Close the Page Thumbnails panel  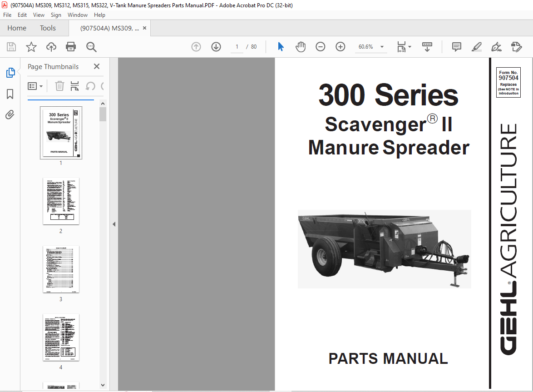click(97, 67)
